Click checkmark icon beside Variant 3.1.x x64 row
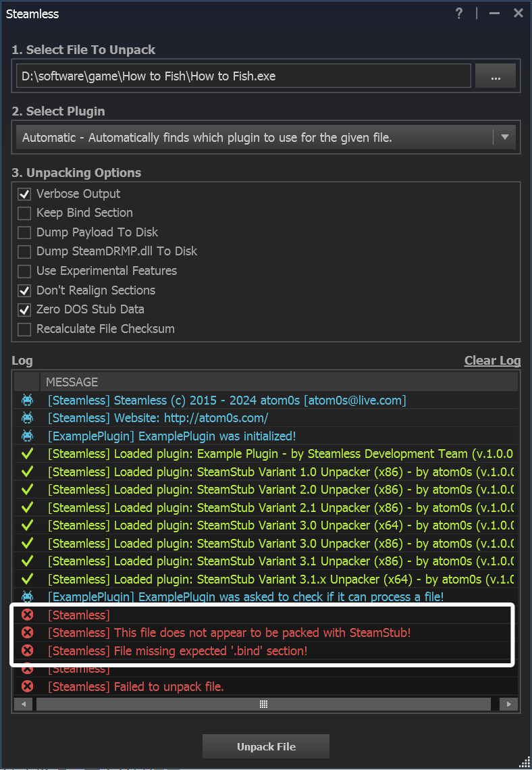Screen dimensions: 532x770 [28, 579]
